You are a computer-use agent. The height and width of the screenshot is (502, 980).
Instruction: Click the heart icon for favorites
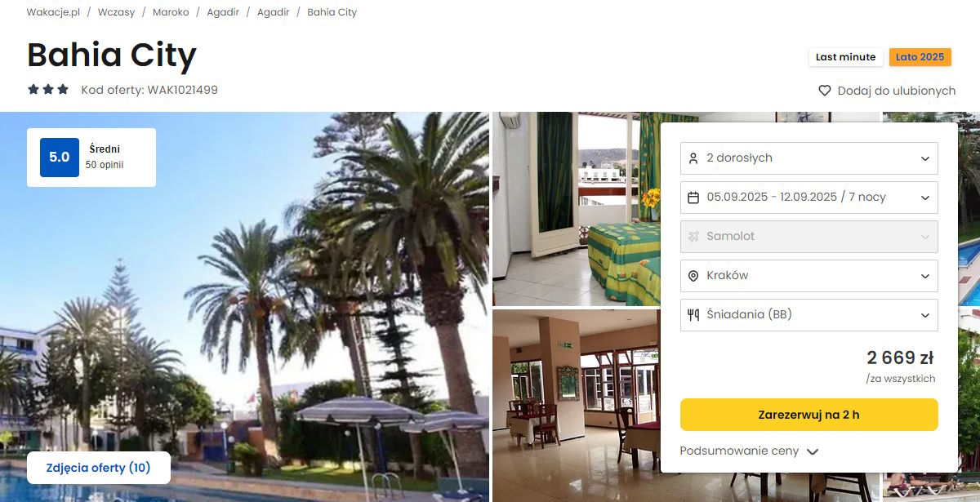point(825,91)
